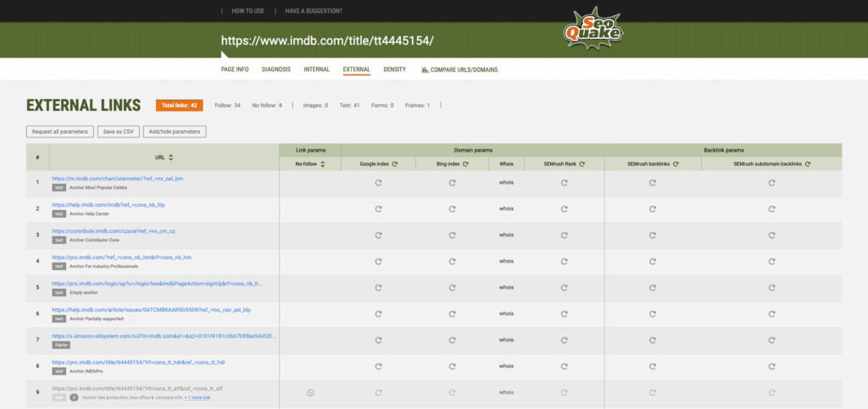Refresh SEMrush backlinks column via header icon

(676, 164)
